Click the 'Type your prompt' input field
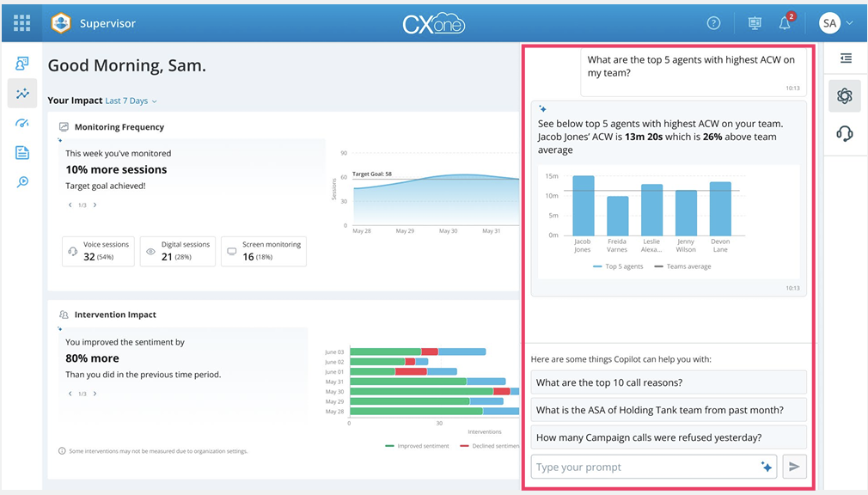Image resolution: width=868 pixels, height=495 pixels. (x=645, y=467)
